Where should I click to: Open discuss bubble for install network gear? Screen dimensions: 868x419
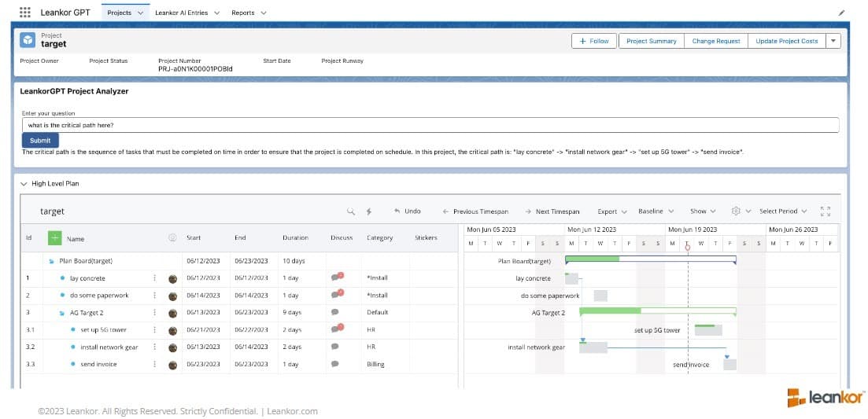click(334, 347)
